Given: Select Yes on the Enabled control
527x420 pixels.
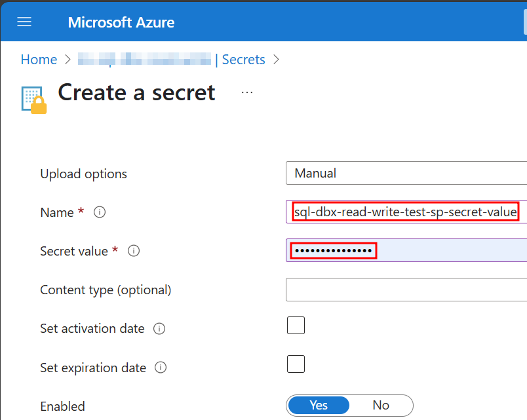Looking at the screenshot, I should (x=319, y=405).
